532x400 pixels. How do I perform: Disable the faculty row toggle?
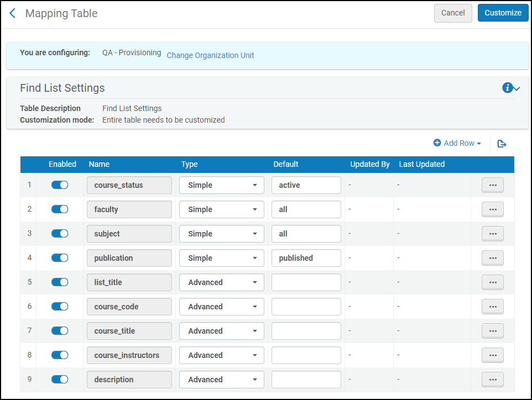click(x=60, y=209)
